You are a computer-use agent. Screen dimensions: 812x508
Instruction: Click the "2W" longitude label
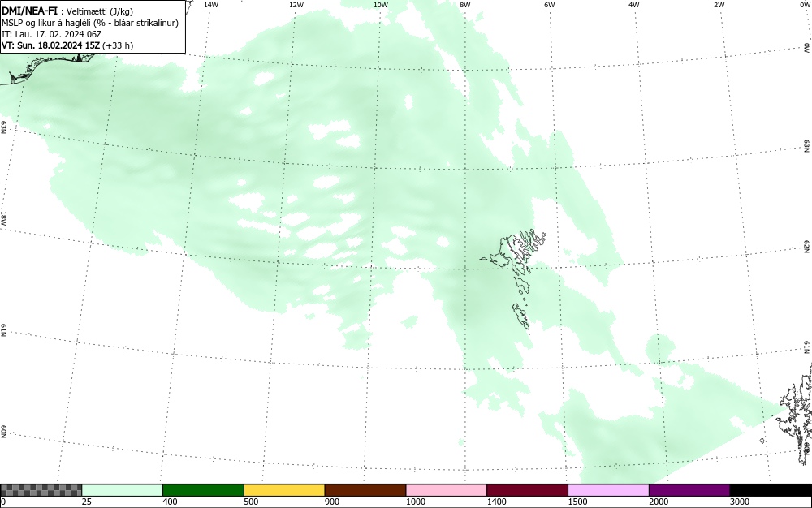click(x=719, y=5)
